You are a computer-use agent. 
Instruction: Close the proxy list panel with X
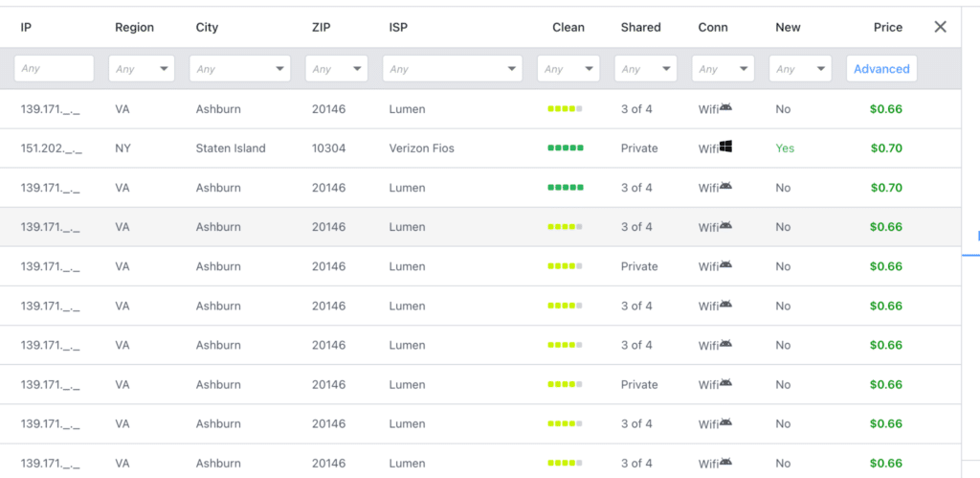point(940,27)
